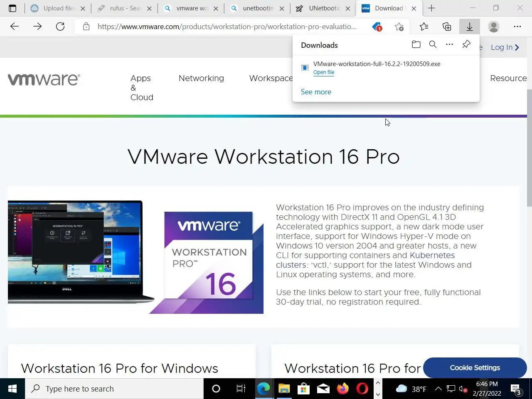The image size is (532, 399).
Task: Open the Kubernetes clusters link
Action: click(x=366, y=260)
